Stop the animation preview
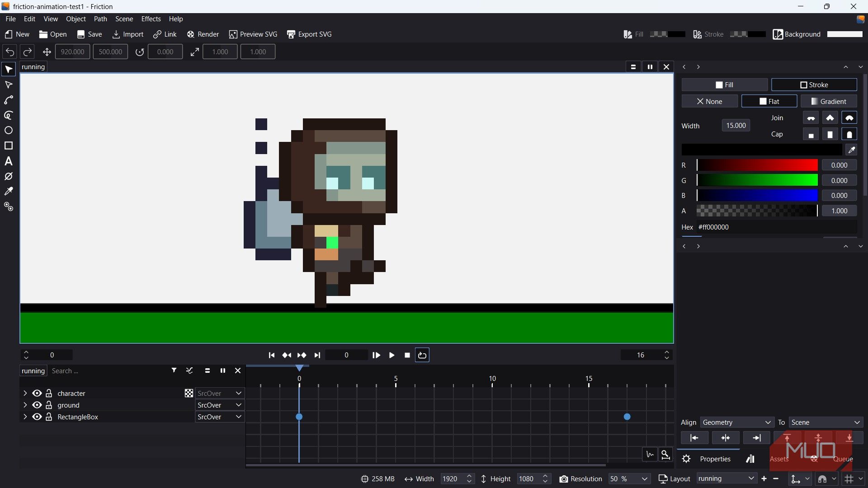868x488 pixels. pos(407,356)
